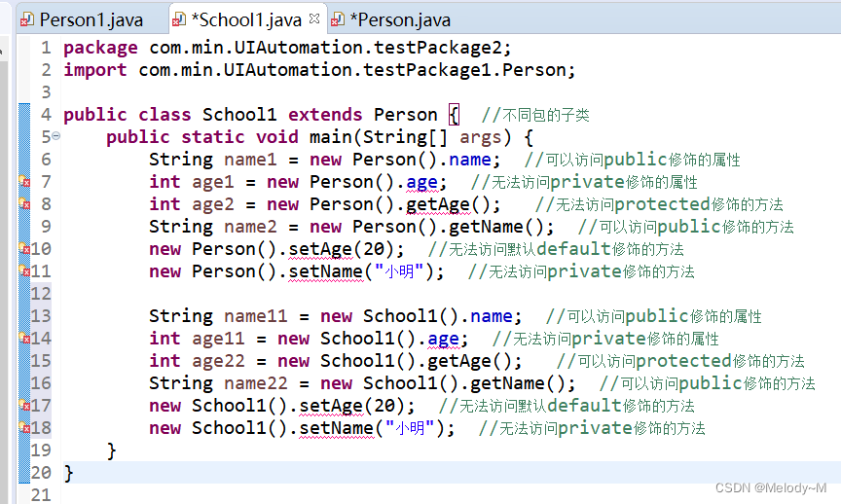
Task: Click the comment at end of line 9
Action: pos(686,227)
